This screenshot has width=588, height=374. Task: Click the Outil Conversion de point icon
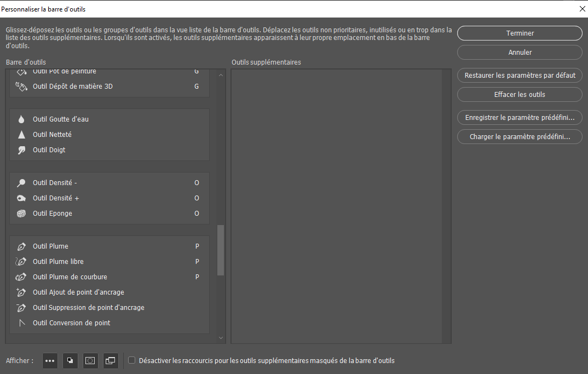21,323
